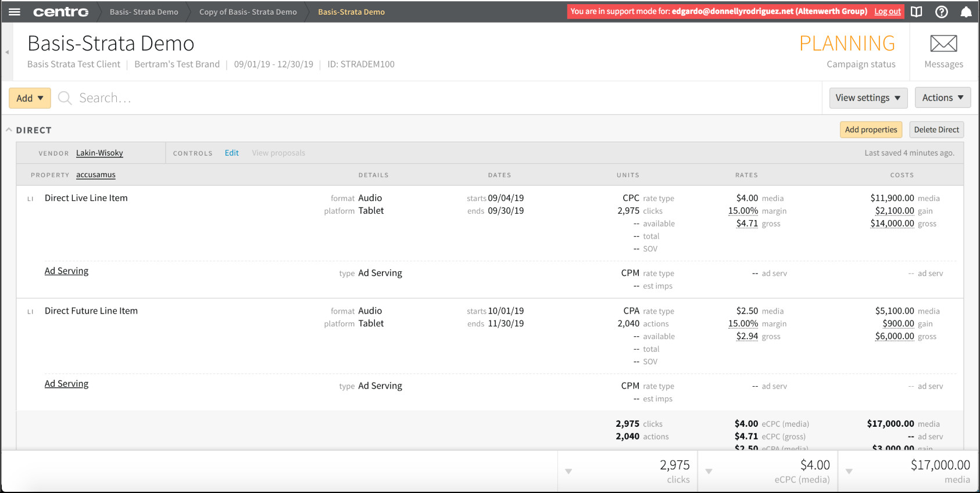Click the Centro logo
The width and height of the screenshot is (980, 493).
pyautogui.click(x=61, y=12)
